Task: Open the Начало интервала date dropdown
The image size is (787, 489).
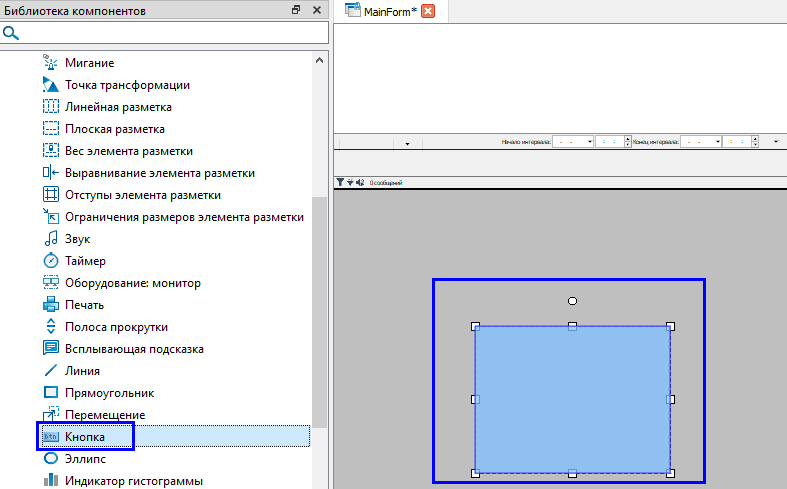Action: [590, 142]
